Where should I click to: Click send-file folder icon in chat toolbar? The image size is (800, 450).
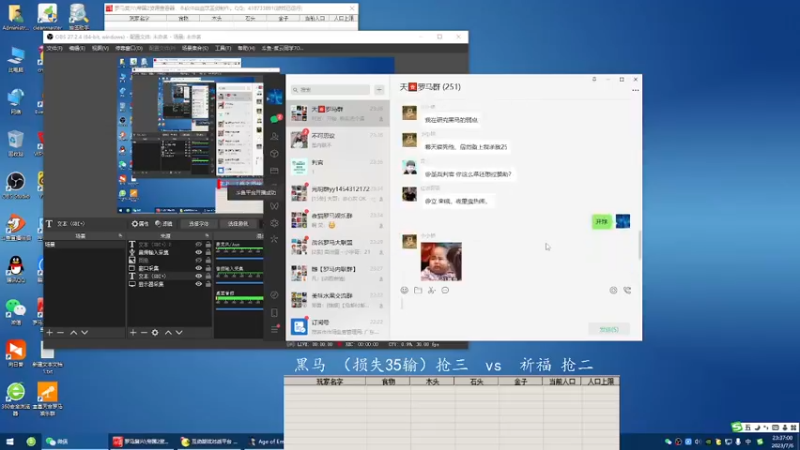click(418, 290)
